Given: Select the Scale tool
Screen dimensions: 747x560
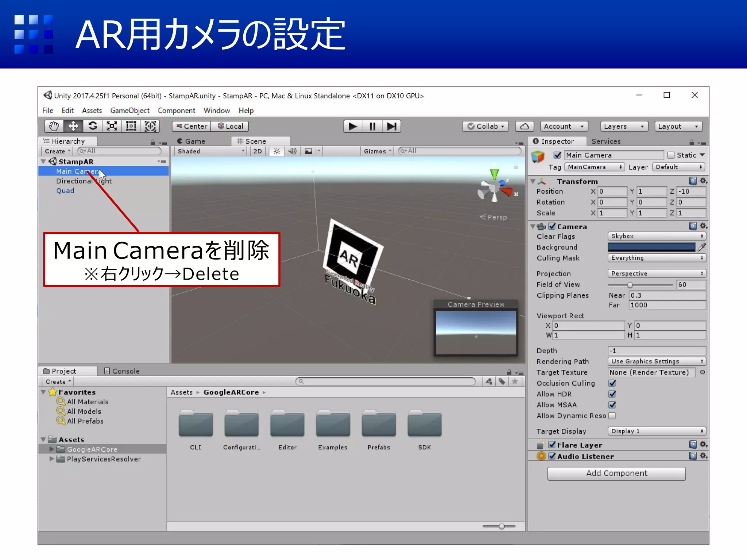Looking at the screenshot, I should (x=112, y=126).
